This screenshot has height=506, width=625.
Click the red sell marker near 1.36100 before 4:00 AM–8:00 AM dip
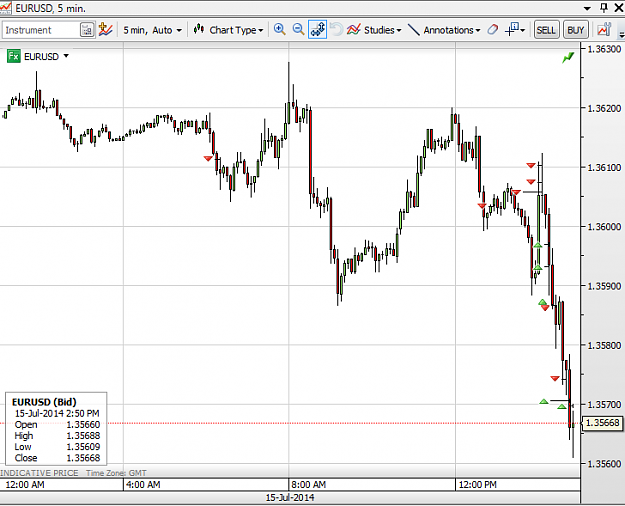click(x=208, y=158)
